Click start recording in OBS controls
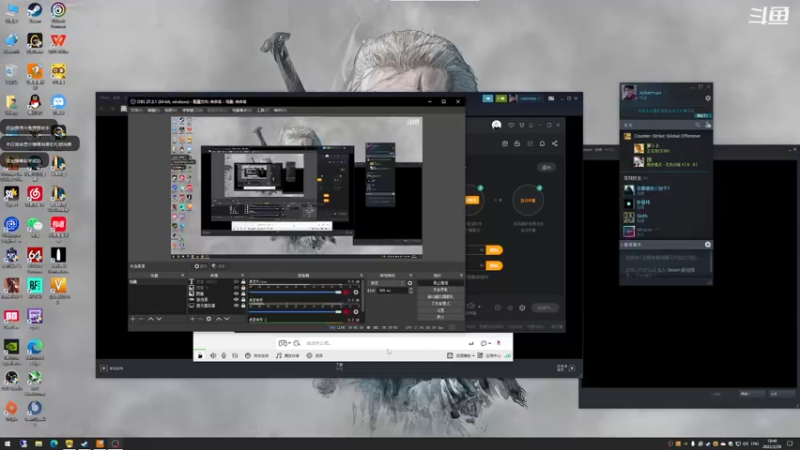 (x=440, y=290)
